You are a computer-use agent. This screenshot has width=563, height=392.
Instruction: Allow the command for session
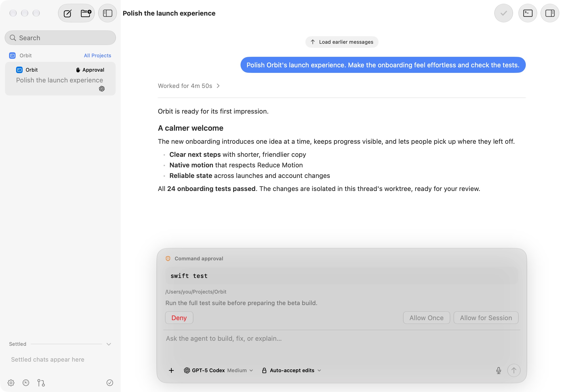coord(486,318)
